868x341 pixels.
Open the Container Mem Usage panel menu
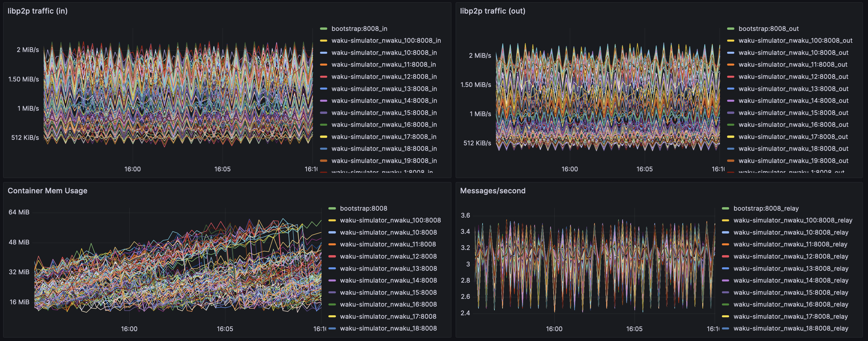coord(47,191)
